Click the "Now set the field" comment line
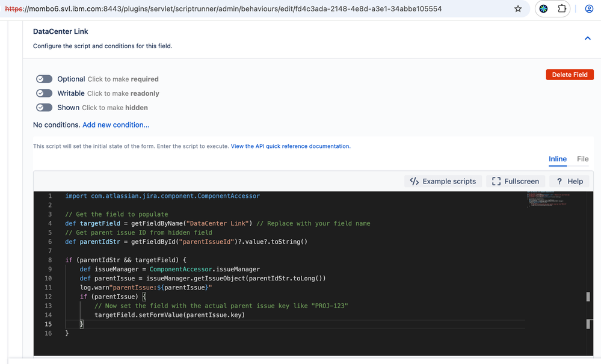 [x=221, y=306]
